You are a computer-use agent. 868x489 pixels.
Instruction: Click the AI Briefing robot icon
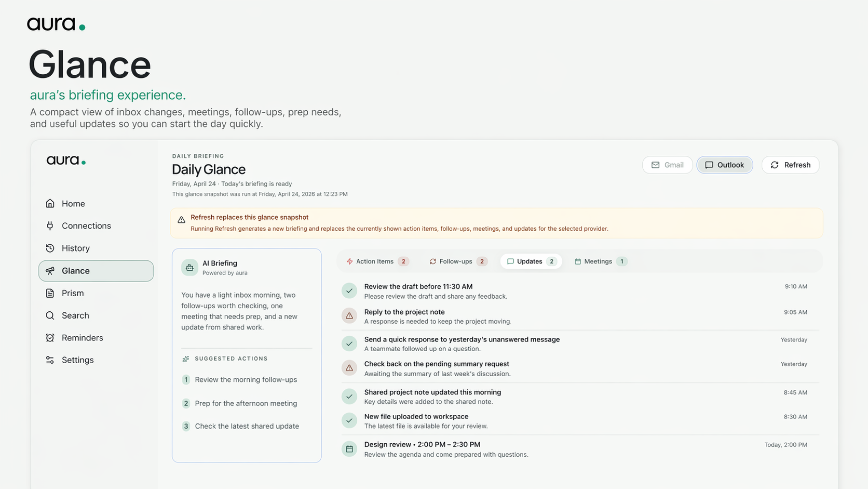pyautogui.click(x=189, y=267)
